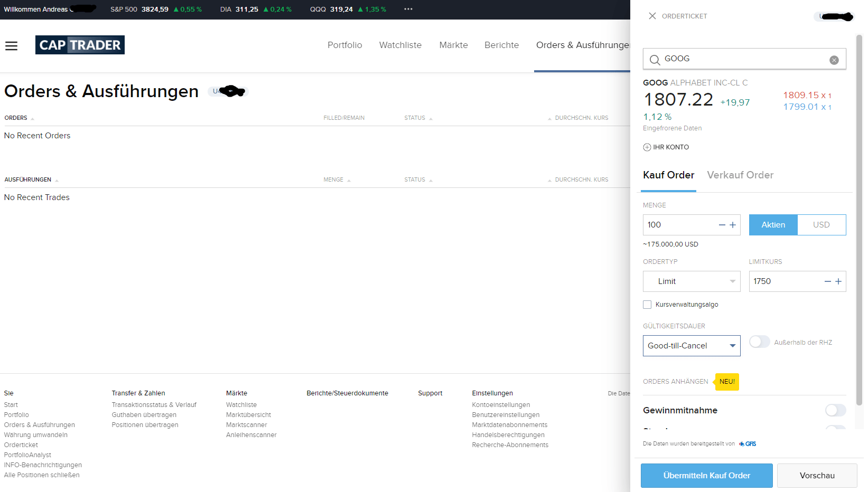The height and width of the screenshot is (492, 868).
Task: Open the Watchliste tab
Action: click(400, 45)
